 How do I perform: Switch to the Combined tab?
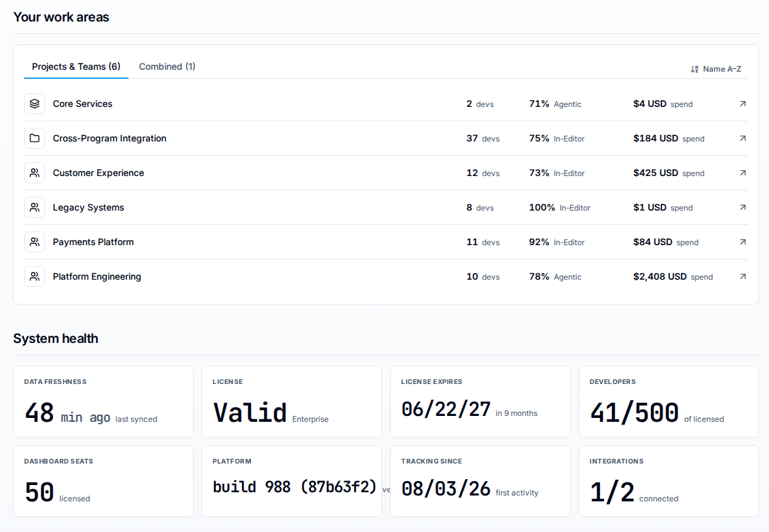(x=167, y=66)
